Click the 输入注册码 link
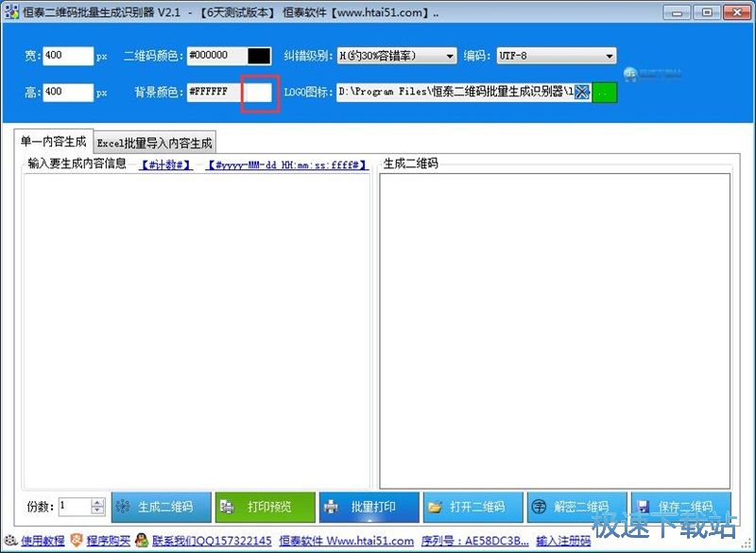 (563, 541)
